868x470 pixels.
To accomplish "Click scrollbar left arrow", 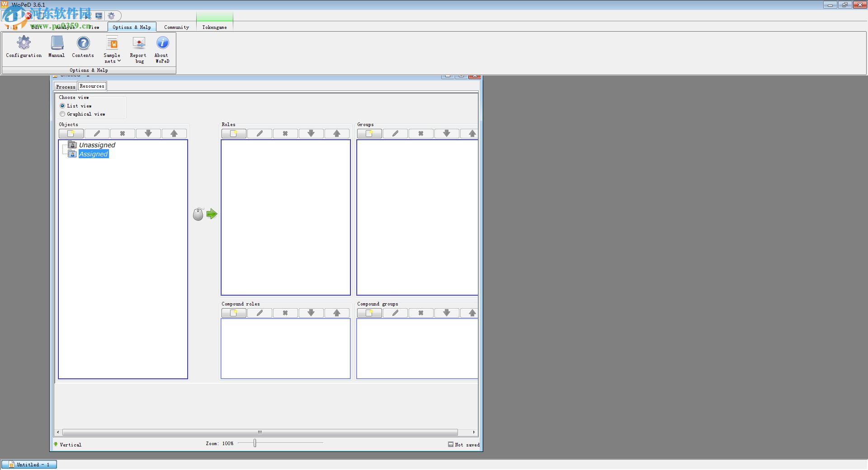I will click(x=58, y=432).
